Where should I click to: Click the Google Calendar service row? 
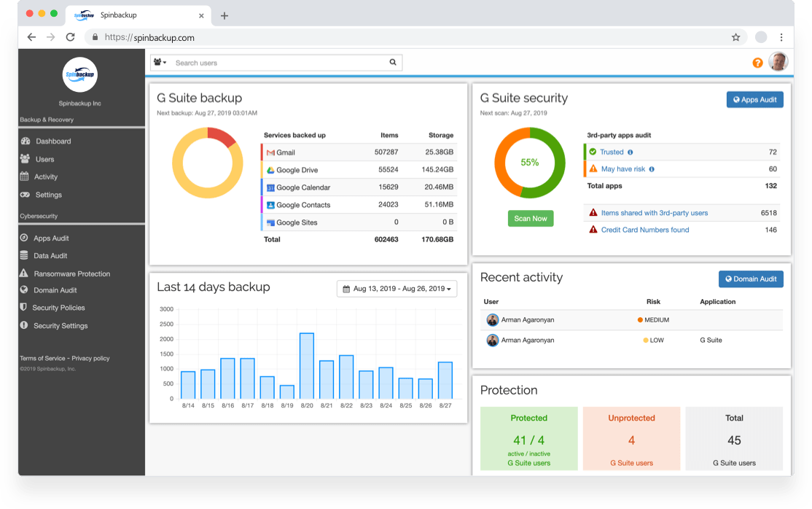point(358,187)
